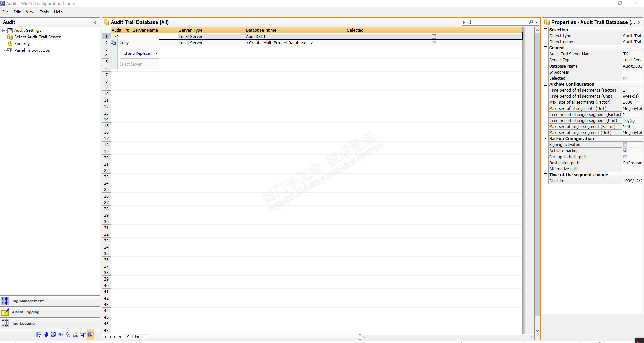
Task: Select the Security tree item
Action: point(22,44)
